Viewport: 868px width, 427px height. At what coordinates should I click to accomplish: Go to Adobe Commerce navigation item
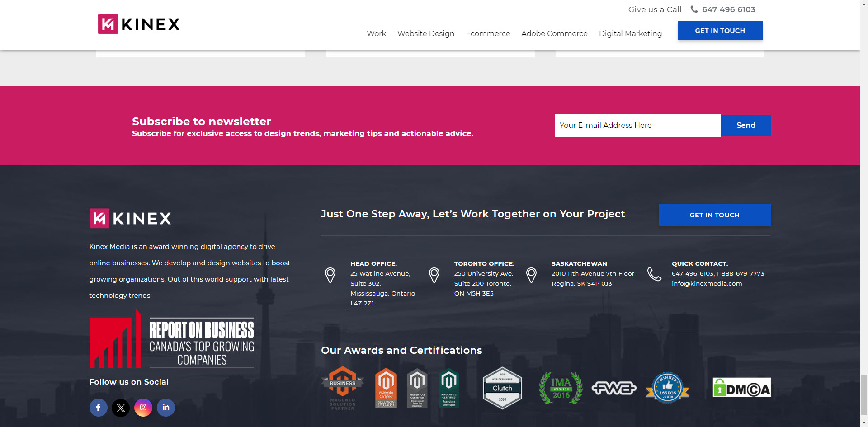[554, 33]
